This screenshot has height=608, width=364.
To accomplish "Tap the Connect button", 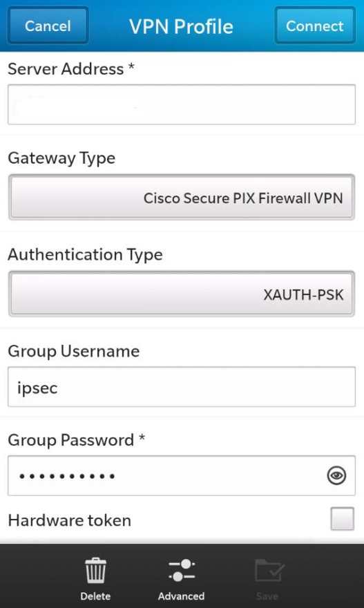I will click(x=315, y=26).
